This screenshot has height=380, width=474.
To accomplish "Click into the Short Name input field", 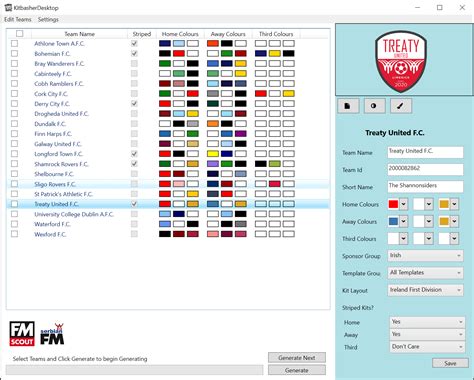I will point(425,187).
